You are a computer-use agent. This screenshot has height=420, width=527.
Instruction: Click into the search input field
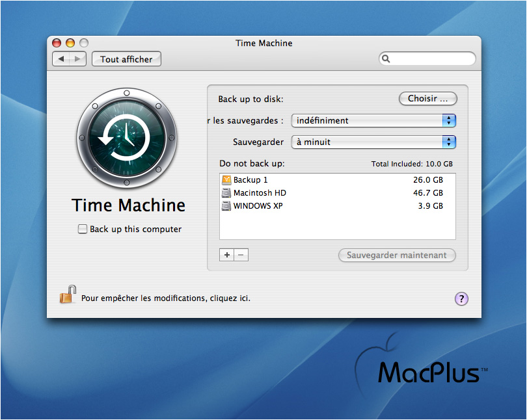[427, 59]
